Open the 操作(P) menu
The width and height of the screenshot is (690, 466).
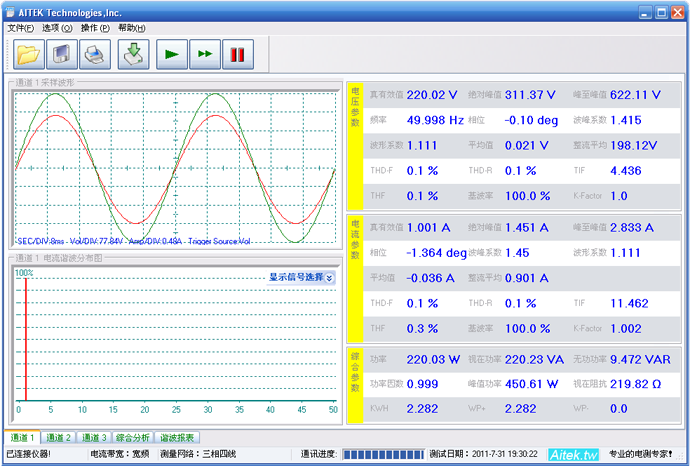click(x=95, y=28)
